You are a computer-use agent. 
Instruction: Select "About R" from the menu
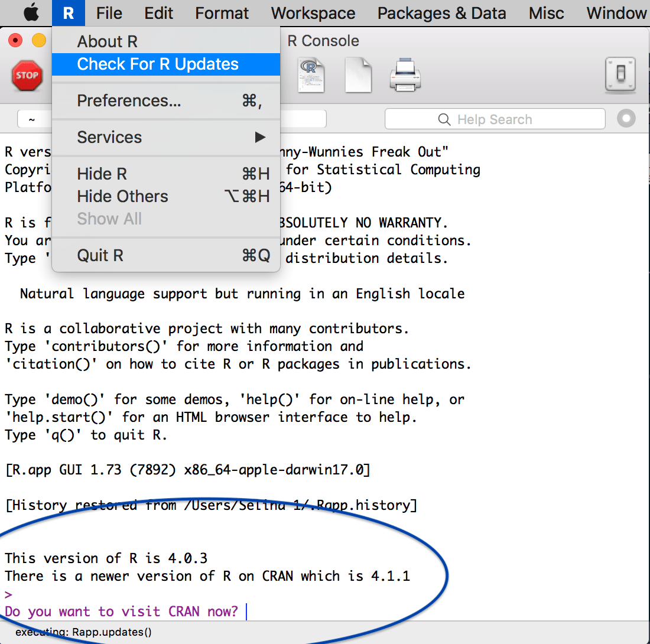tap(108, 41)
